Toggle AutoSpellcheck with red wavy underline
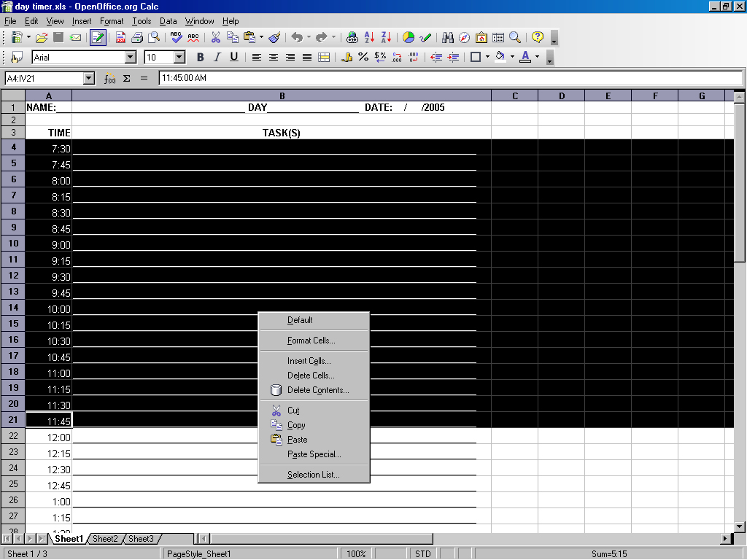The image size is (747, 560). tap(193, 38)
